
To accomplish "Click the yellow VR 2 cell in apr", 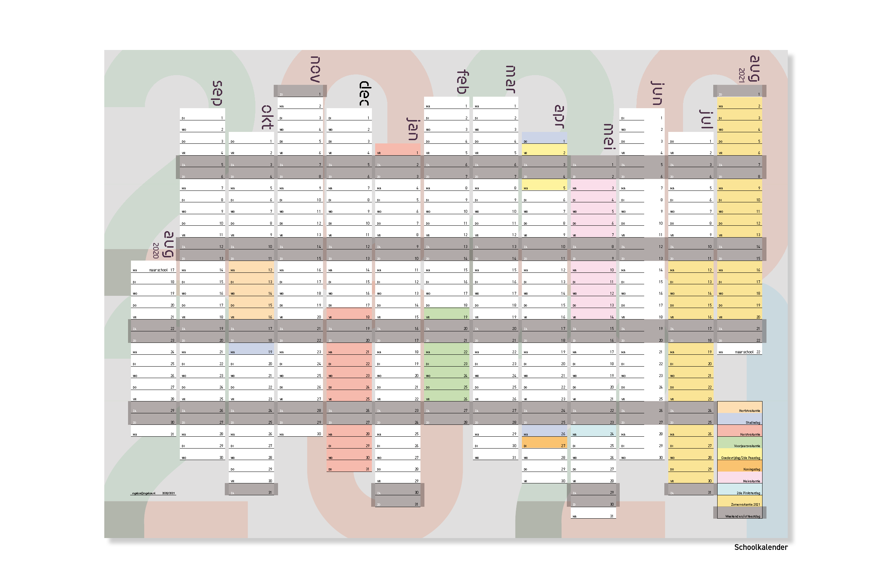I will [544, 150].
